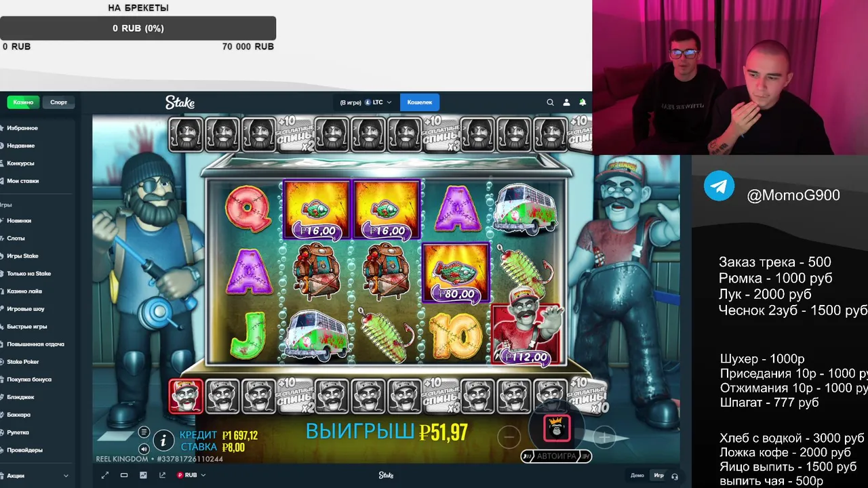Expand the Акции section chevron
The image size is (868, 488).
tap(66, 476)
